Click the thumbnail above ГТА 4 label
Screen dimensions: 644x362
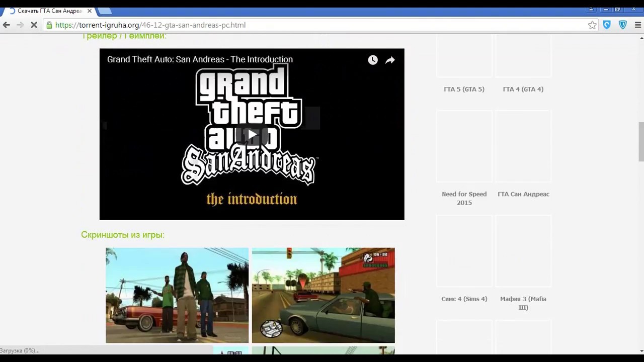[523, 56]
